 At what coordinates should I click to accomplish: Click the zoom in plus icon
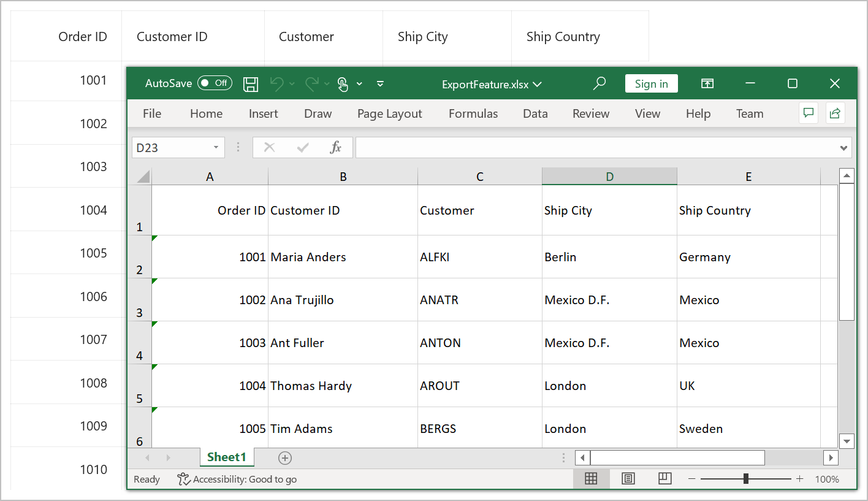799,479
